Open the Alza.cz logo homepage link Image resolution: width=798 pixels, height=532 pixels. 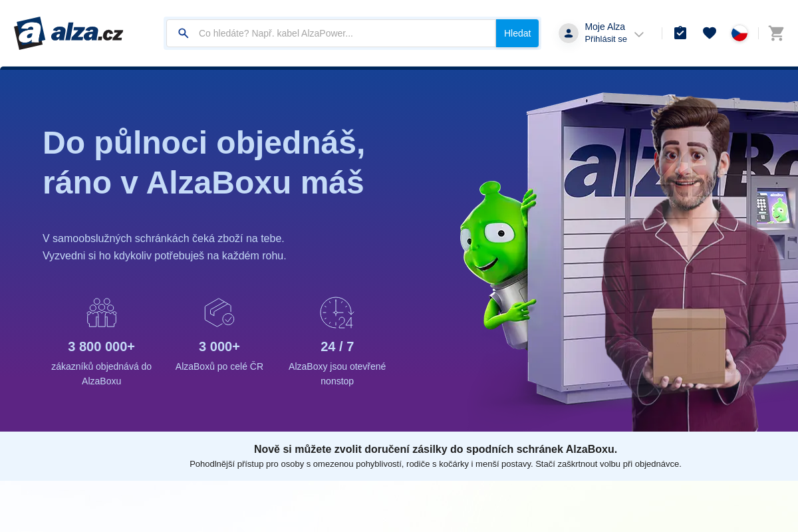click(68, 33)
